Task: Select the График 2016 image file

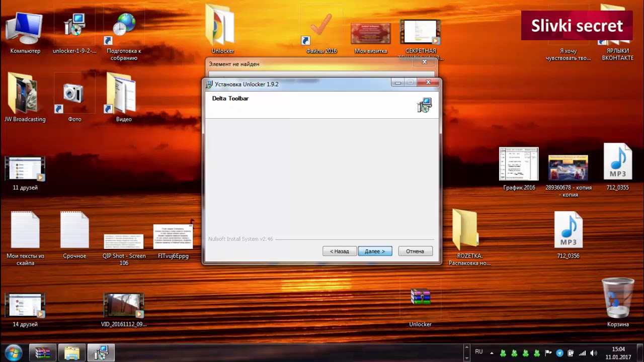Action: click(519, 168)
